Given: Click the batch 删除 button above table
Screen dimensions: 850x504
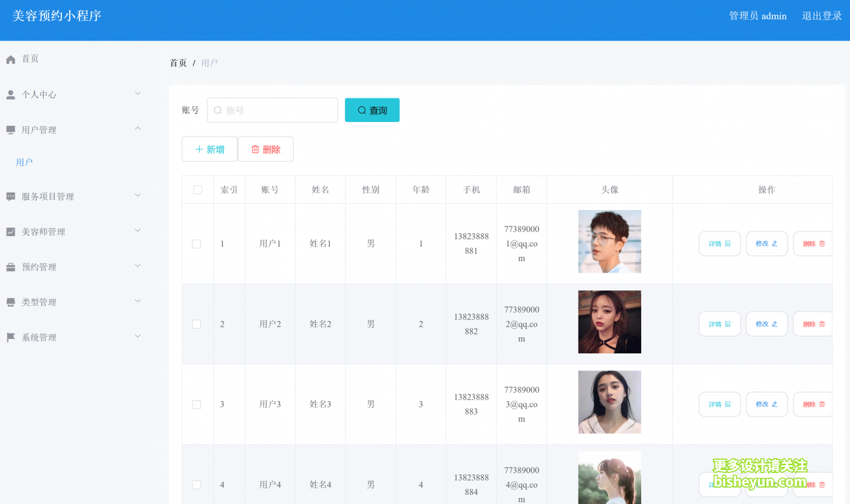Looking at the screenshot, I should pos(265,149).
